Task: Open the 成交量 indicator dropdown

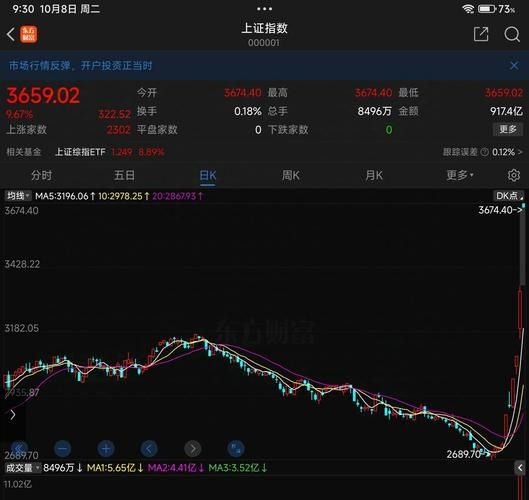Action: pyautogui.click(x=22, y=468)
